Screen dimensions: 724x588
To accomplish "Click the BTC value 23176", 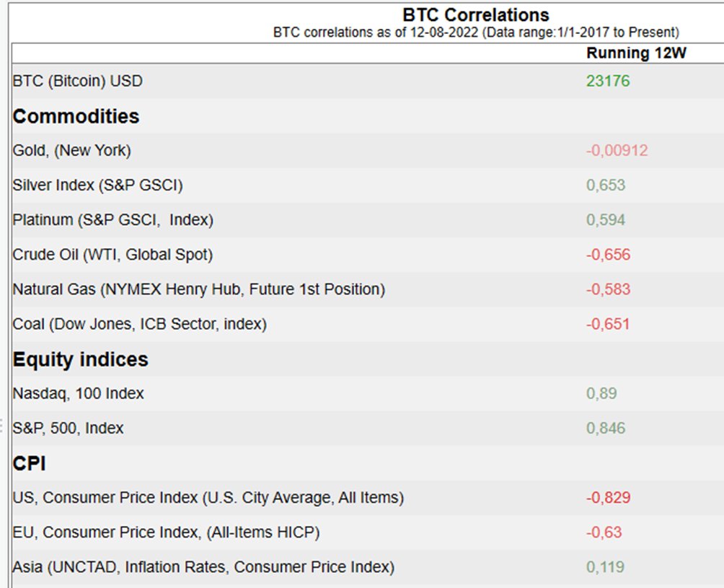I will [608, 81].
